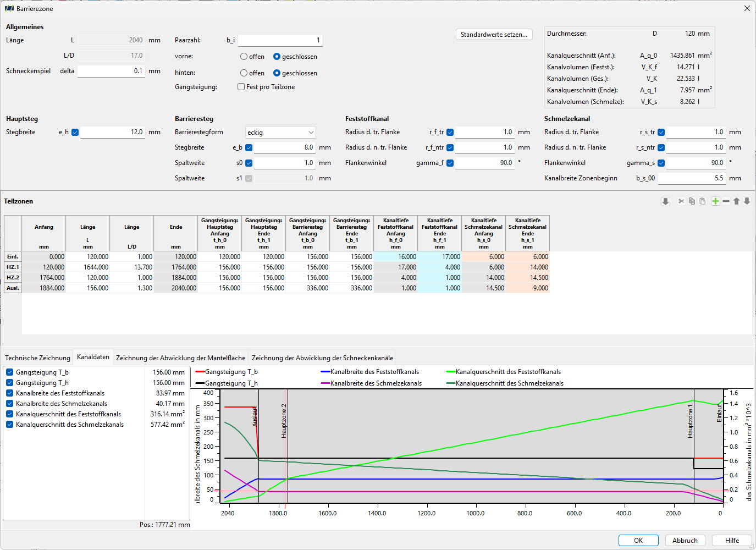The image size is (756, 550).
Task: Select the HZ.1 row header in table
Action: pyautogui.click(x=13, y=267)
